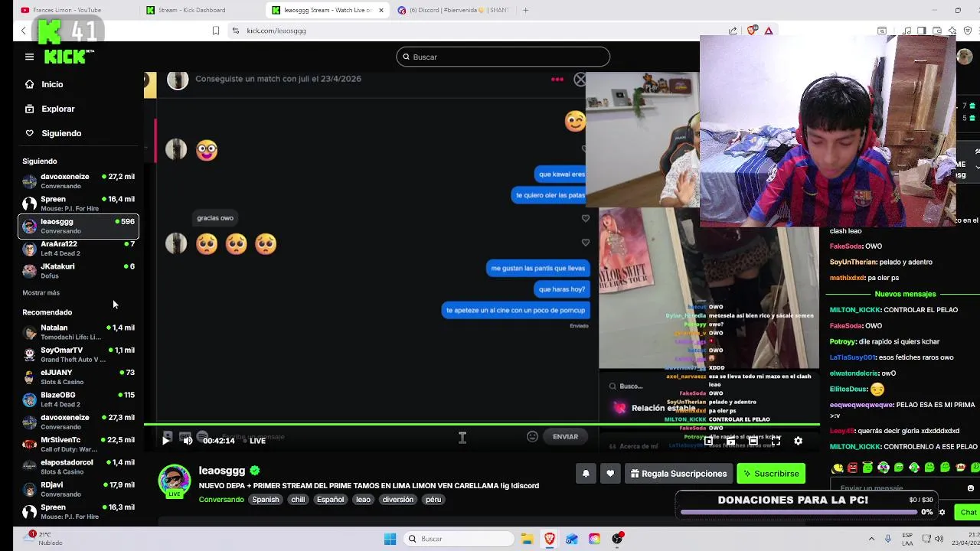This screenshot has width=980, height=551.
Task: Insert the first yellow emote in chat
Action: pyautogui.click(x=837, y=468)
